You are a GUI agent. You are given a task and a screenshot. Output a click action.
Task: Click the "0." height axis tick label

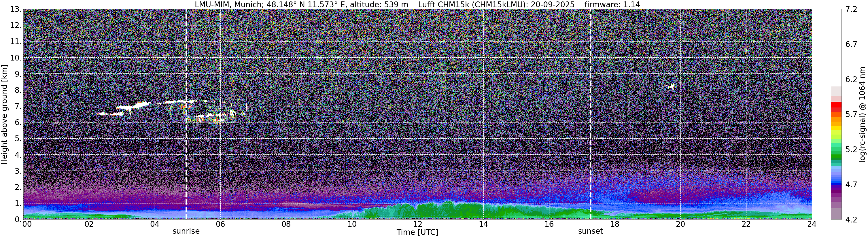click(x=18, y=220)
